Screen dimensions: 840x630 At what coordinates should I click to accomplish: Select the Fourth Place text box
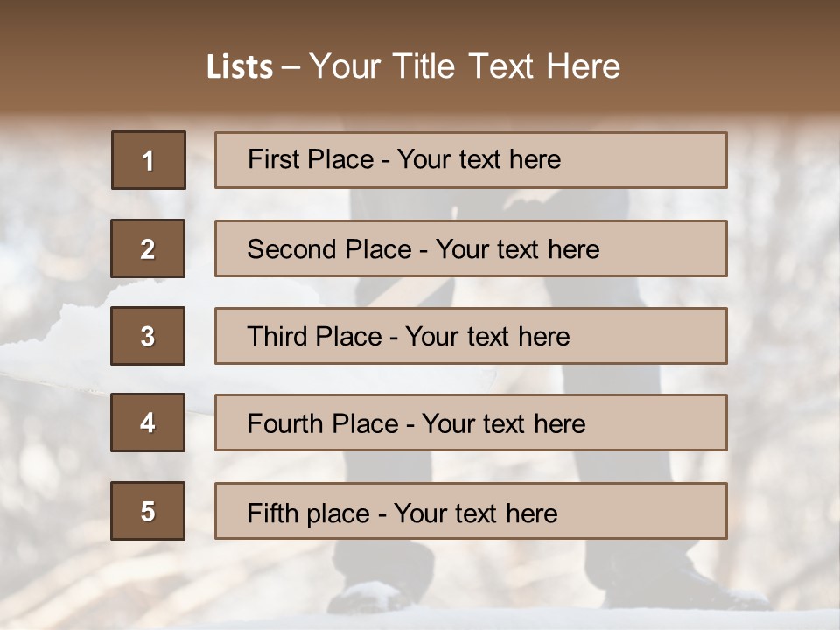click(471, 423)
